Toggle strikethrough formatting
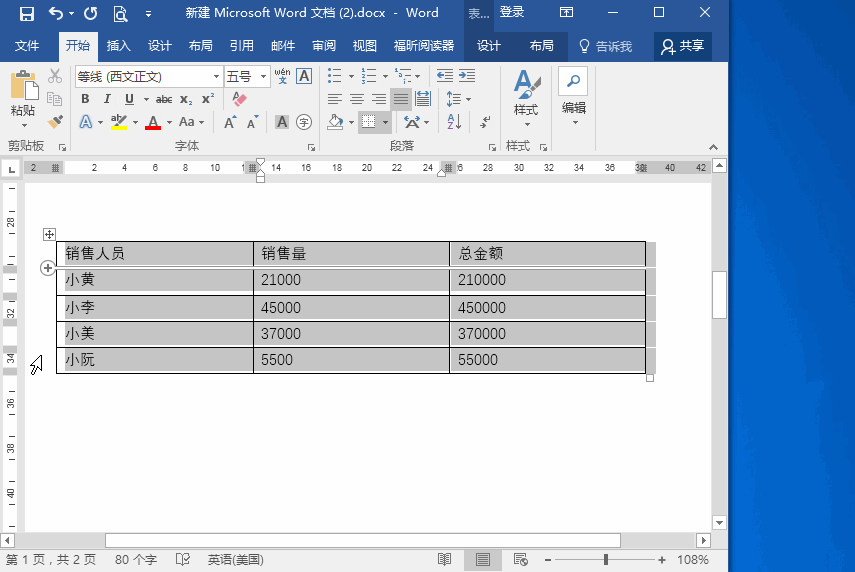Screen dimensions: 855x572 point(164,99)
